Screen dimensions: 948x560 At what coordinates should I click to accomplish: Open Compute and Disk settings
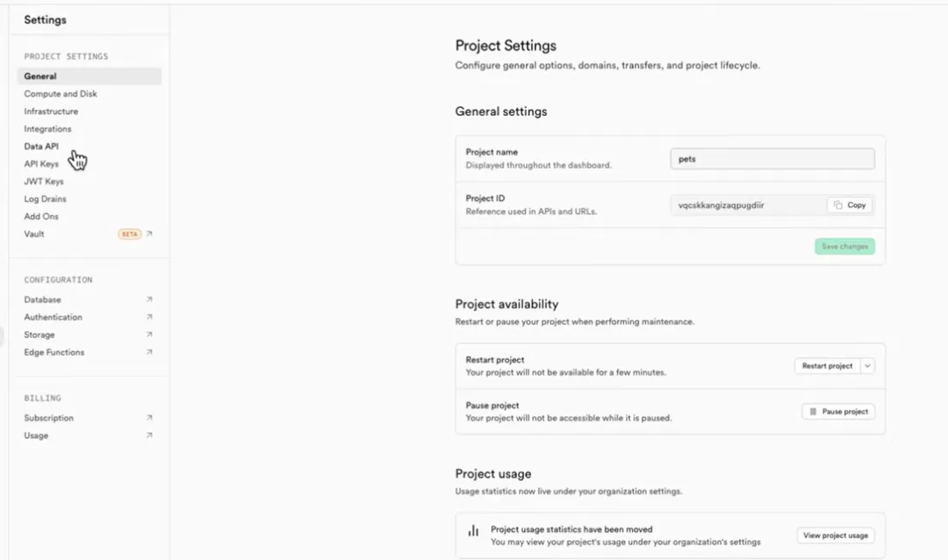click(61, 94)
